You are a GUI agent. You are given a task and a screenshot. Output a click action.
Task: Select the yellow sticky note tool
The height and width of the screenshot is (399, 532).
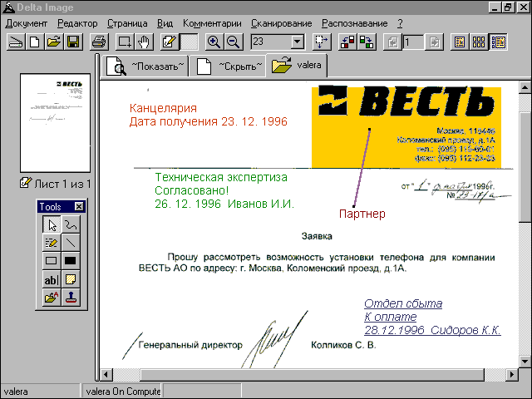point(71,279)
